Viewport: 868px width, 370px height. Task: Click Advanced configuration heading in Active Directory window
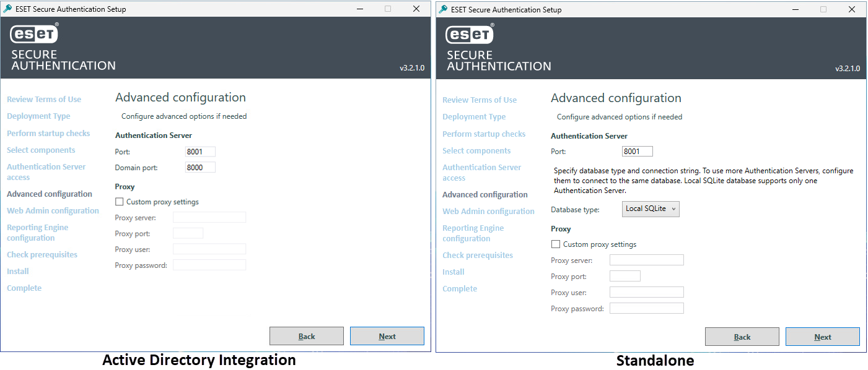point(180,97)
